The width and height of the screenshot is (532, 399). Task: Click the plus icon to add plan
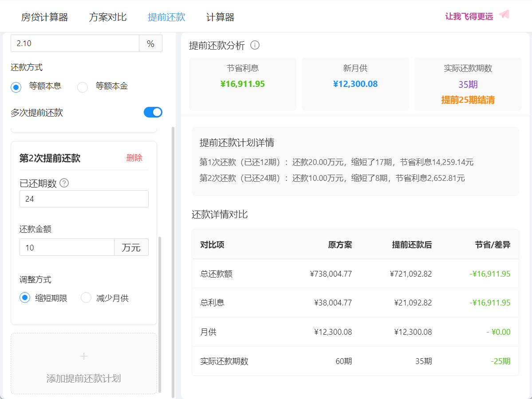[x=84, y=356]
